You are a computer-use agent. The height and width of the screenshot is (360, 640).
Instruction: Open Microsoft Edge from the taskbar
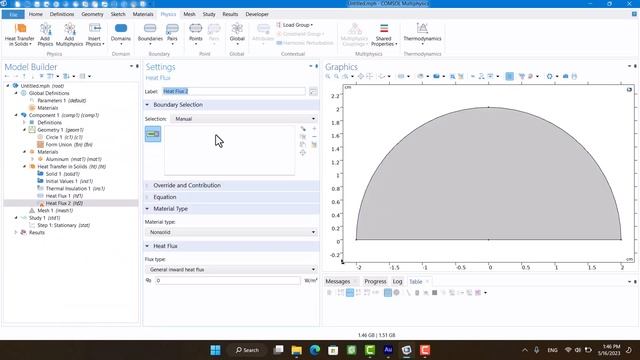click(315, 350)
